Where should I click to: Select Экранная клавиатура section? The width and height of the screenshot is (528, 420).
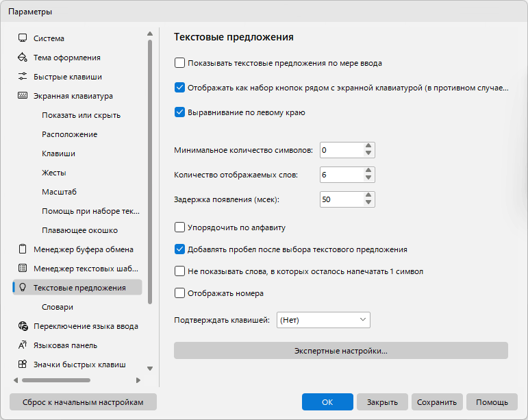point(77,96)
